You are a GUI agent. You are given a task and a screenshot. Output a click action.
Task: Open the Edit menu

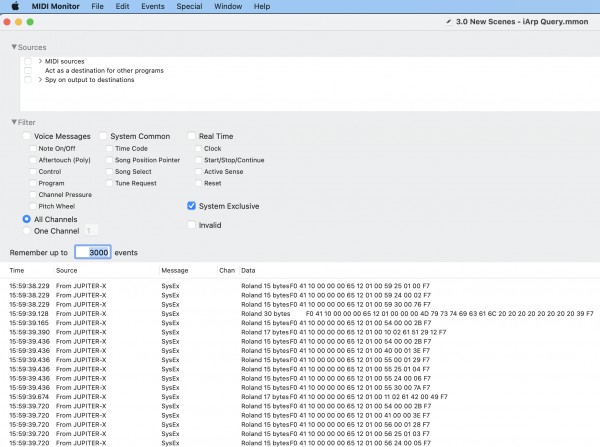[x=122, y=7]
